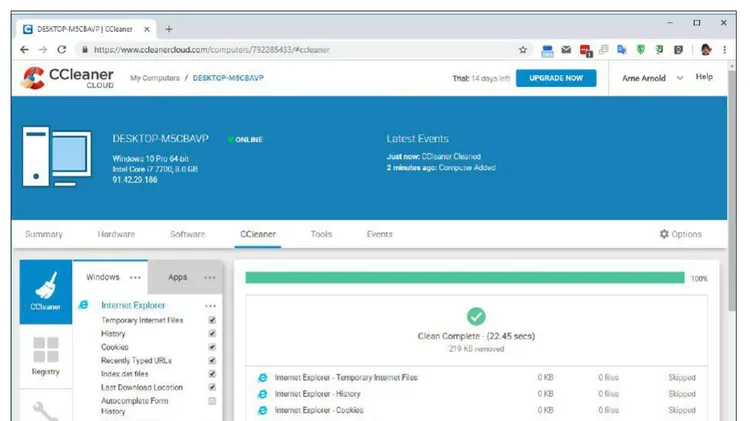Click the site padlock icon in address bar
This screenshot has width=750, height=421.
click(85, 50)
